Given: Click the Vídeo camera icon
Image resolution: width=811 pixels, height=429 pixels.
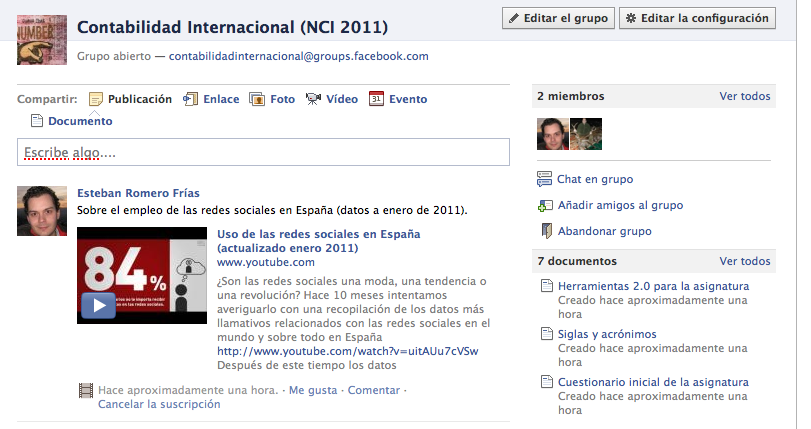Looking at the screenshot, I should click(313, 99).
